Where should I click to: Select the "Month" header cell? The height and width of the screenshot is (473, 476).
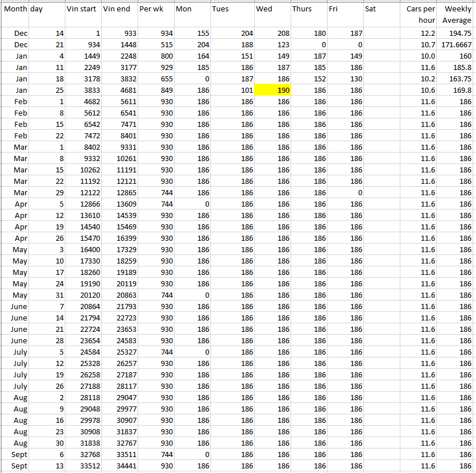[15, 10]
